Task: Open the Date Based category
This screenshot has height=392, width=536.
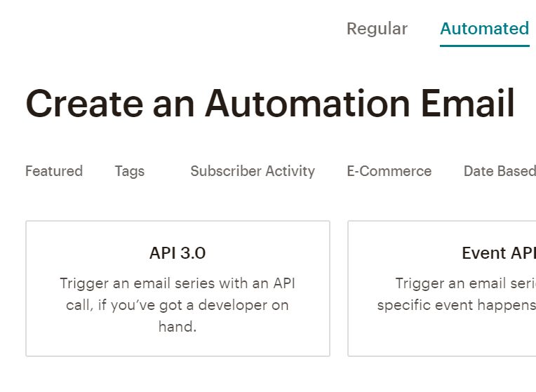Action: (500, 171)
